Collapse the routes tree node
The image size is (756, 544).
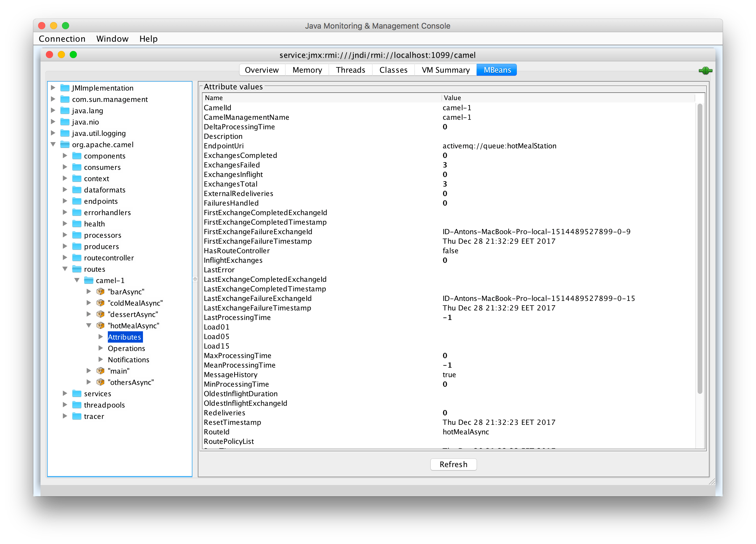65,269
